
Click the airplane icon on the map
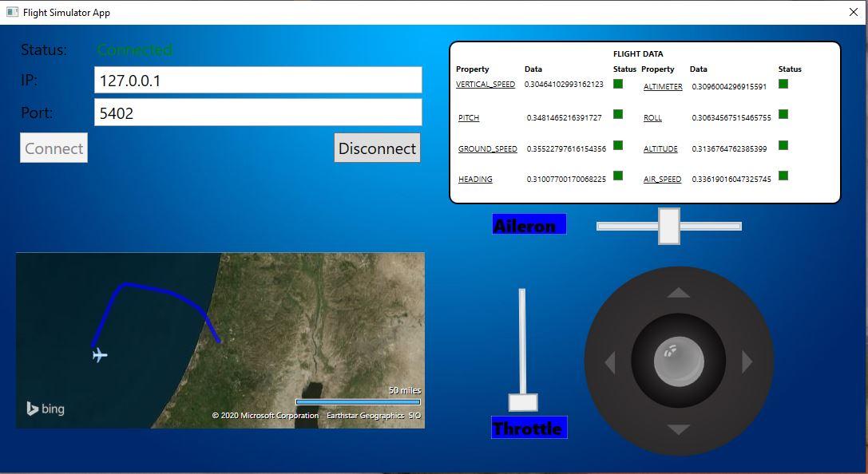pos(100,354)
